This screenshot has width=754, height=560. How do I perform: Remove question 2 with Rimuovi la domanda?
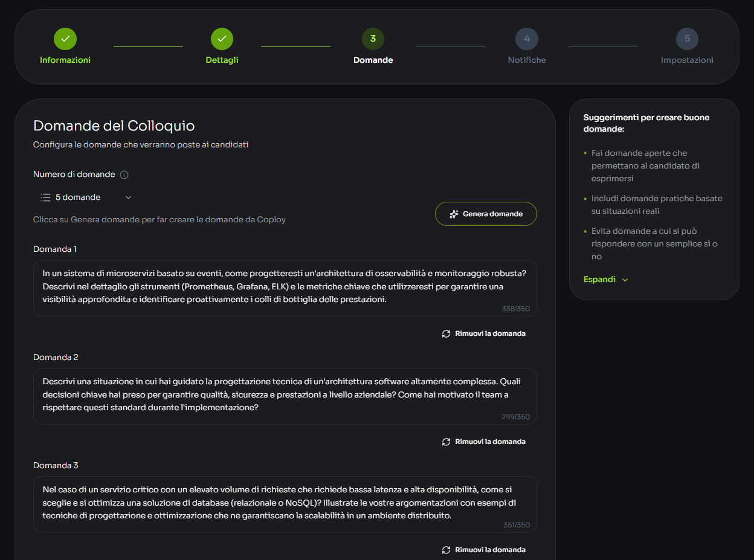489,441
